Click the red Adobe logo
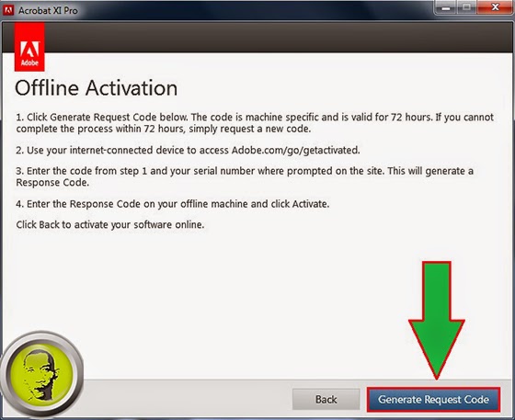515x420 pixels. point(29,47)
